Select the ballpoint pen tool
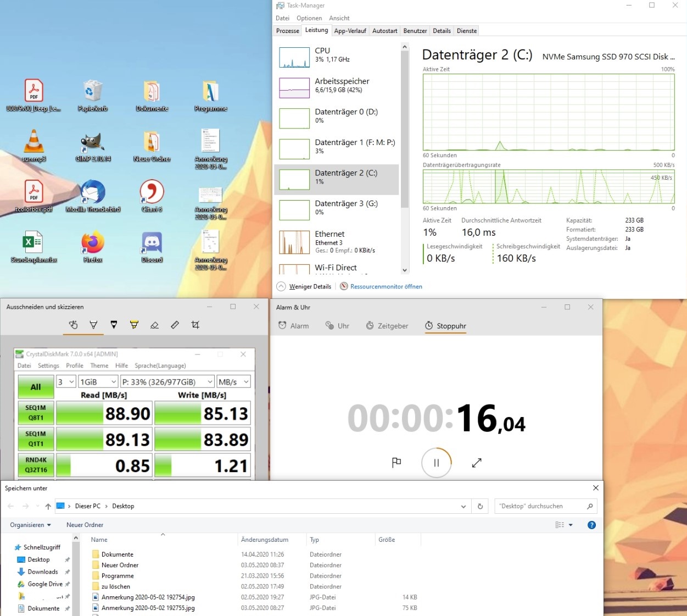 [93, 325]
